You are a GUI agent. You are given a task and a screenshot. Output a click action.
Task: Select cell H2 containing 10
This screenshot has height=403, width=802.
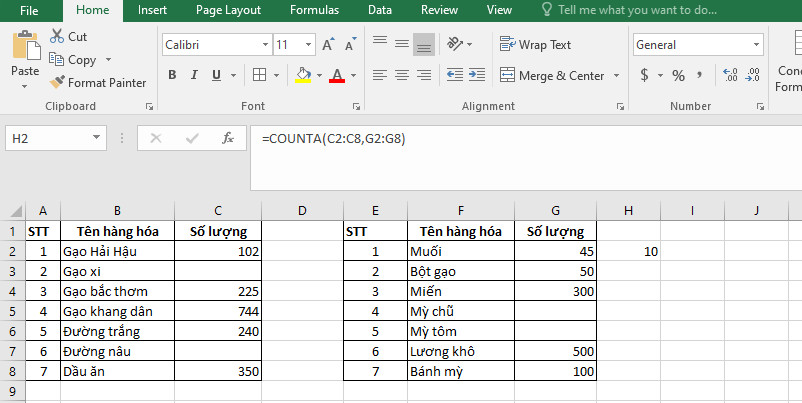tap(629, 251)
